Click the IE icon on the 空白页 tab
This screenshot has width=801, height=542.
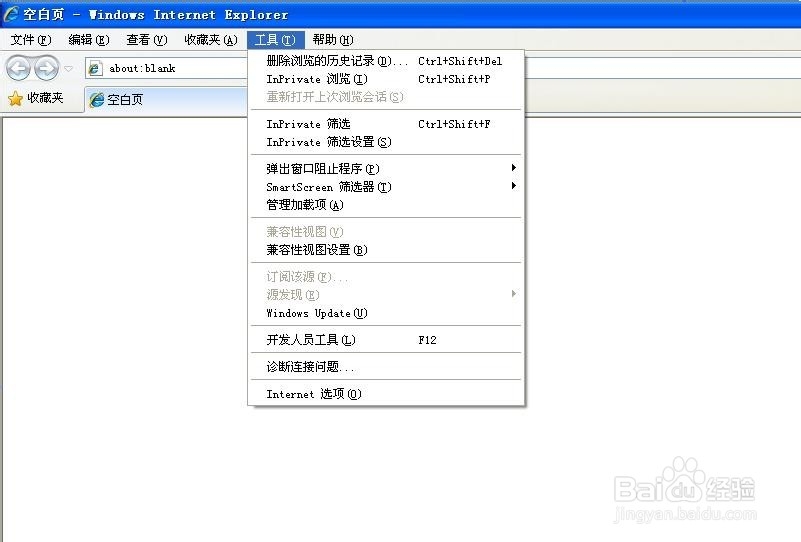tap(97, 100)
